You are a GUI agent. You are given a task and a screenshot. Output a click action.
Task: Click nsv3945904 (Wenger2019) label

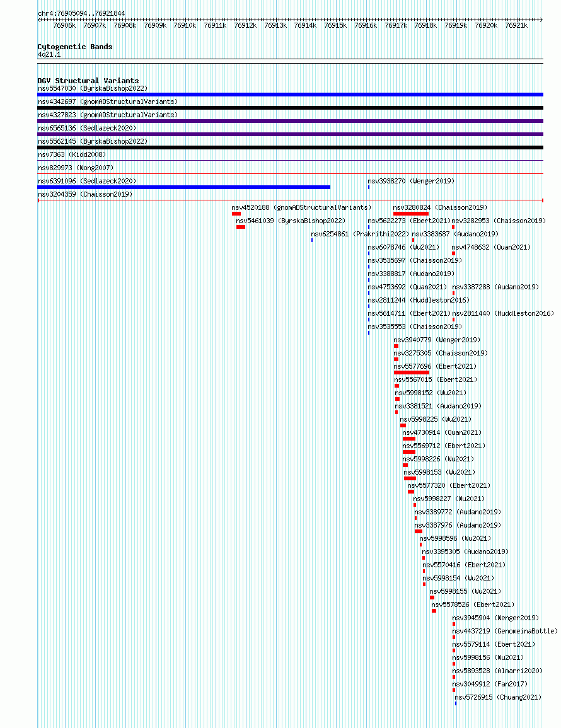(x=495, y=618)
